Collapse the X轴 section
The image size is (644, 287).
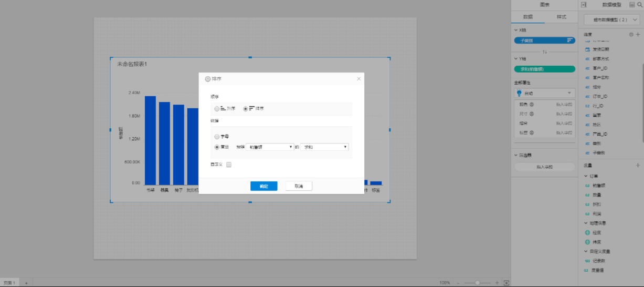click(x=516, y=30)
